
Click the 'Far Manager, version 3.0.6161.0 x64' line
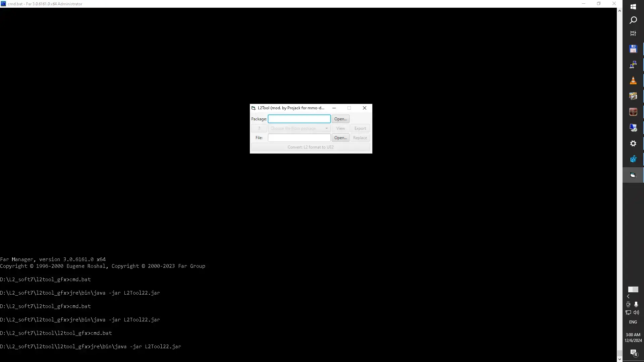53,259
